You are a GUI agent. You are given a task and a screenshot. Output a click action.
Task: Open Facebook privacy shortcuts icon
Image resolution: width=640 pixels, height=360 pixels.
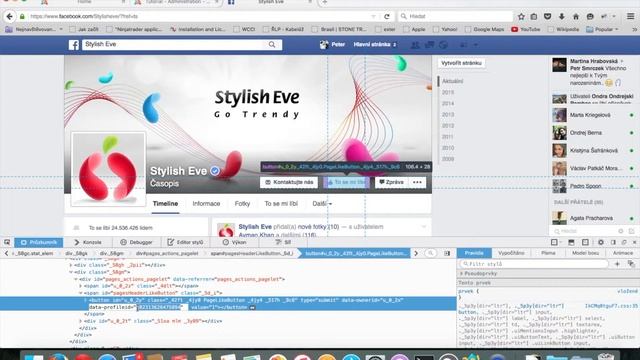(463, 44)
